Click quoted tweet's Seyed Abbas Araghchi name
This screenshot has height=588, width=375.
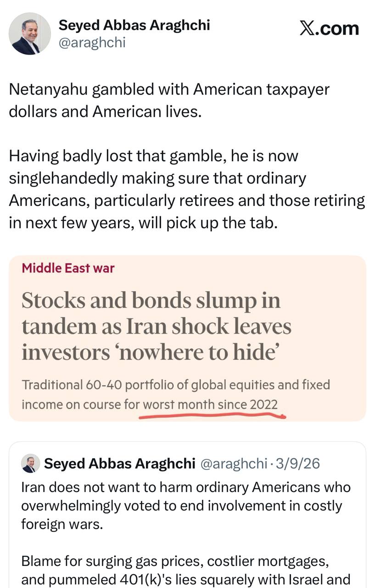tap(119, 464)
